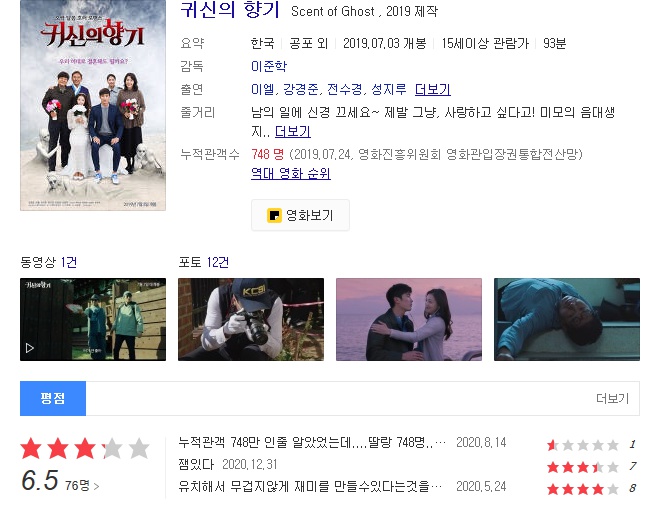The image size is (660, 508).
Task: Expand cast list with 더보기
Action: (x=433, y=89)
